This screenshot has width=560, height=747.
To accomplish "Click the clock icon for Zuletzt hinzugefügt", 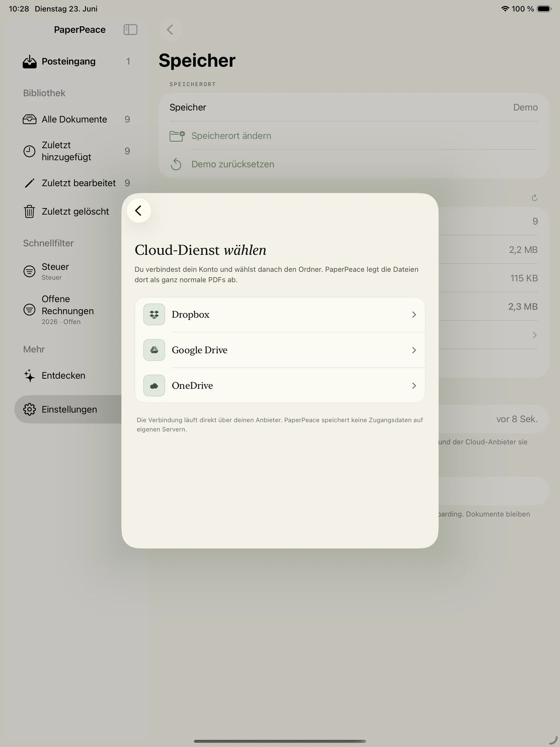I will tap(30, 151).
